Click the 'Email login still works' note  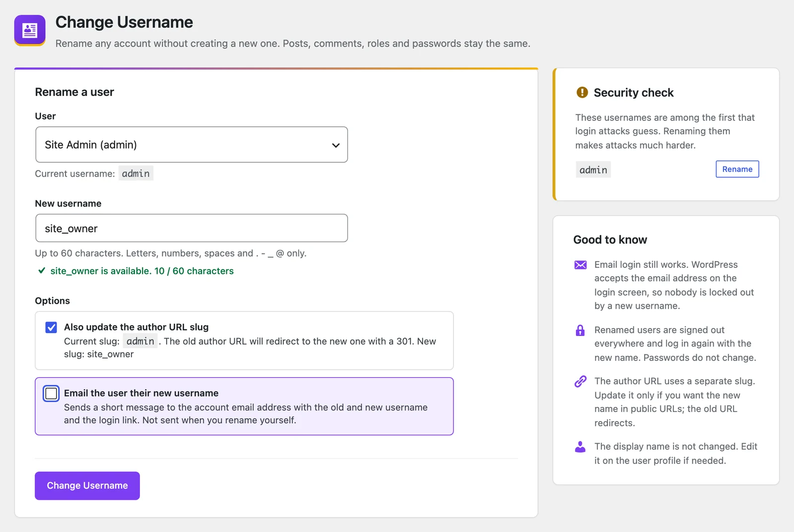click(x=674, y=285)
